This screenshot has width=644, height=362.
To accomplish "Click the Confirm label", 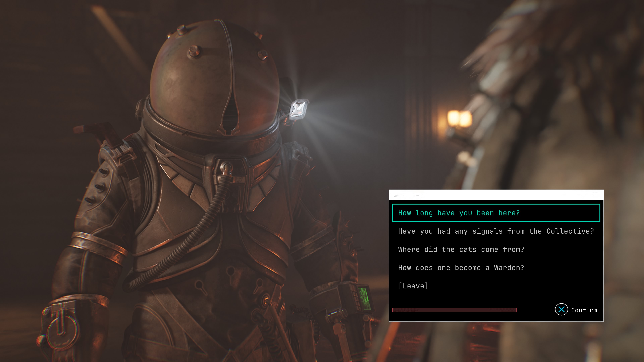I will click(x=584, y=310).
